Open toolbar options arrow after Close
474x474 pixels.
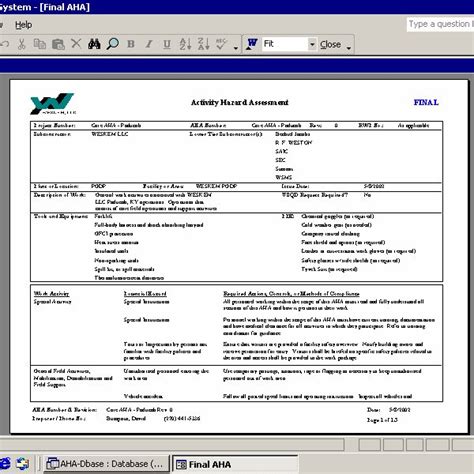(x=349, y=47)
